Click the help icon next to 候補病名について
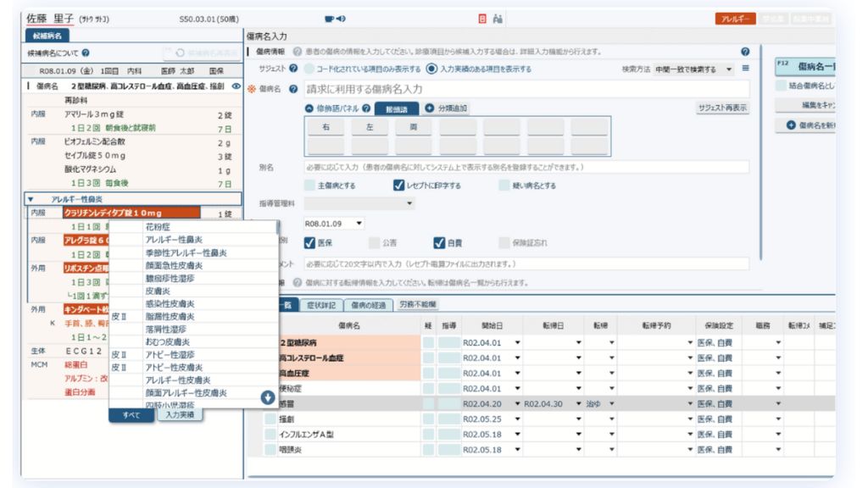The width and height of the screenshot is (868, 488). point(86,53)
